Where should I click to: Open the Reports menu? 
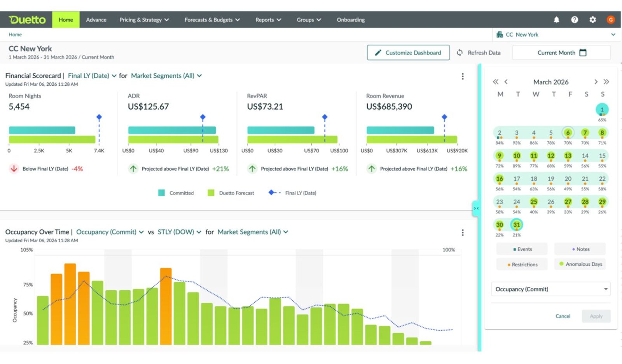pos(268,20)
